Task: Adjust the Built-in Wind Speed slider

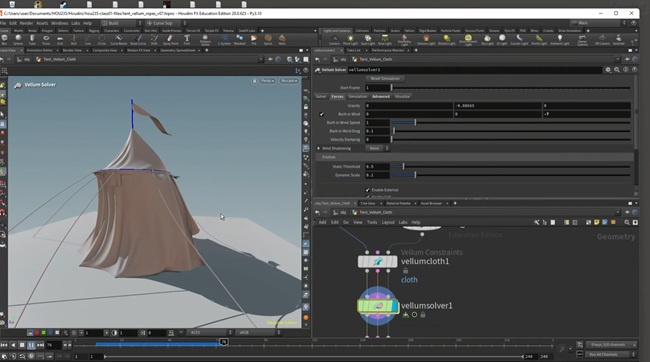Action: pyautogui.click(x=510, y=123)
